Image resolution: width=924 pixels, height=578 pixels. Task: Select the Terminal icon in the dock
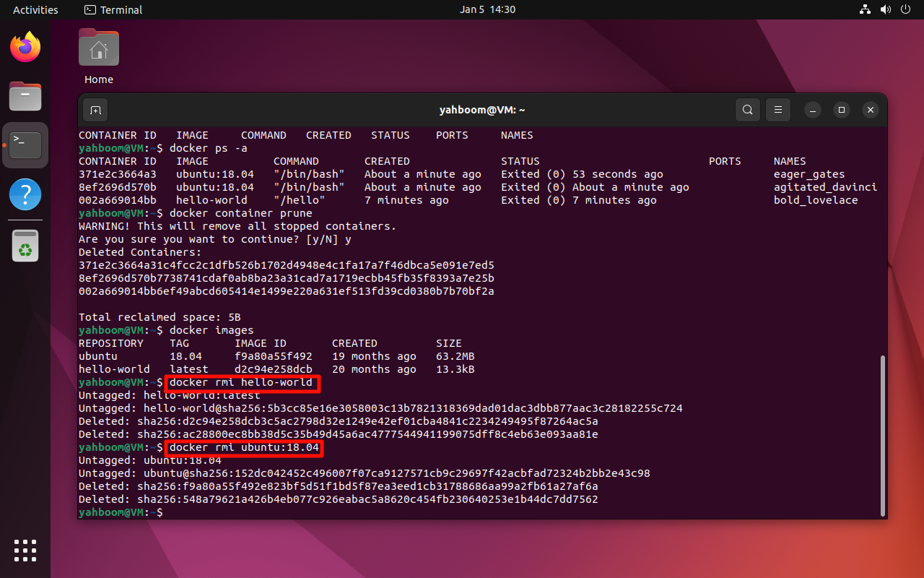(25, 144)
